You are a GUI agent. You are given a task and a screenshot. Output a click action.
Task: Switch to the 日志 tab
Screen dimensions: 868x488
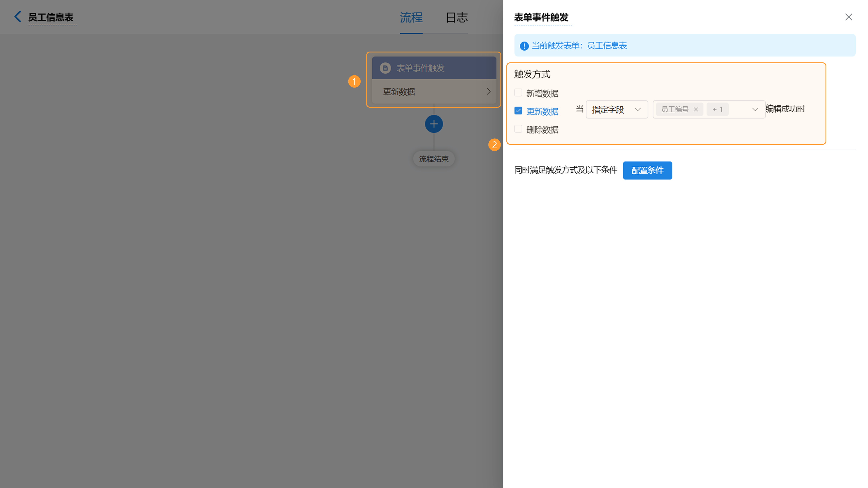457,17
